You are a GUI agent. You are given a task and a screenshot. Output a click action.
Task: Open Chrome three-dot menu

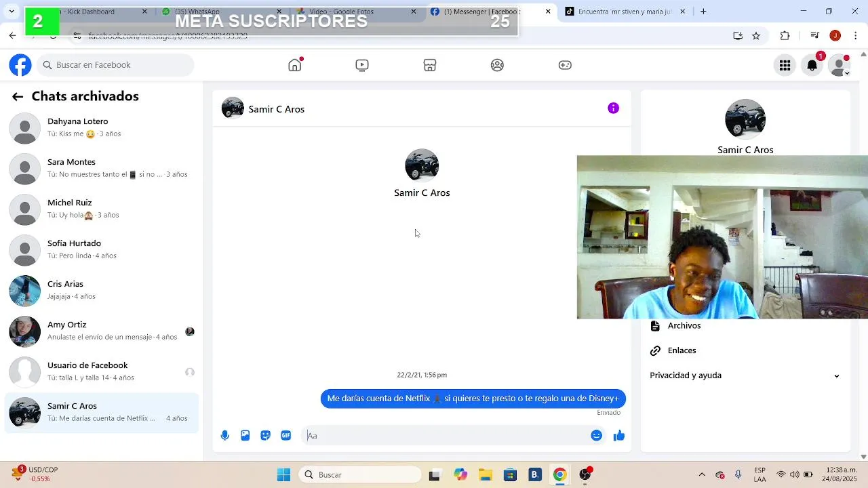tap(855, 36)
